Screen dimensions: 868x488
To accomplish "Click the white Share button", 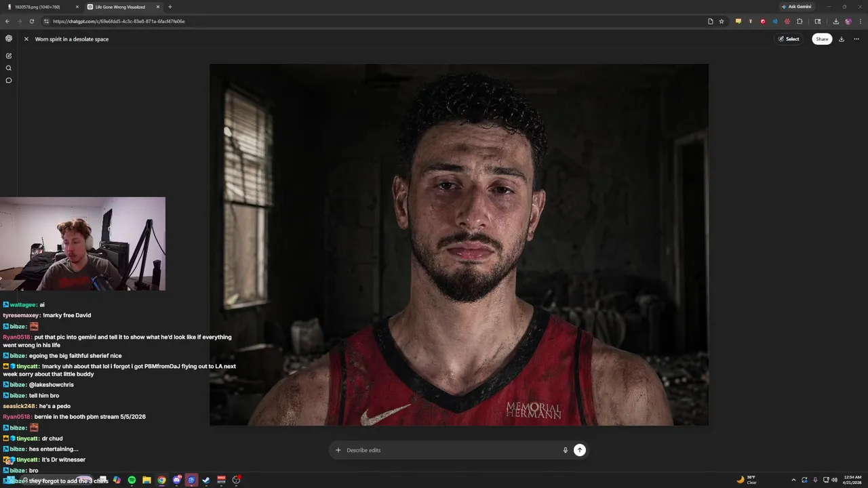I will [822, 39].
